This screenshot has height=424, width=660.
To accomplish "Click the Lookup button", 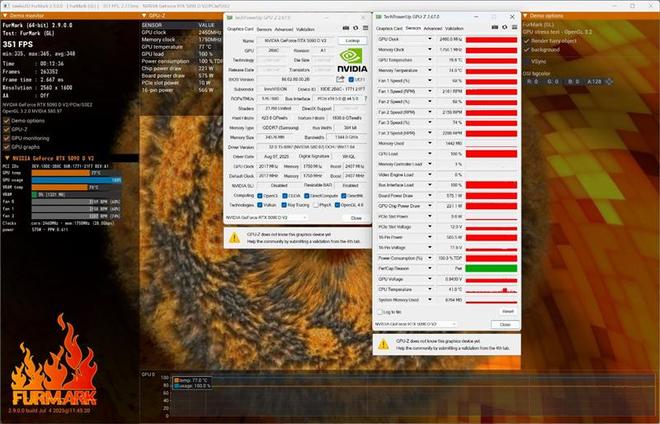I will [x=352, y=41].
